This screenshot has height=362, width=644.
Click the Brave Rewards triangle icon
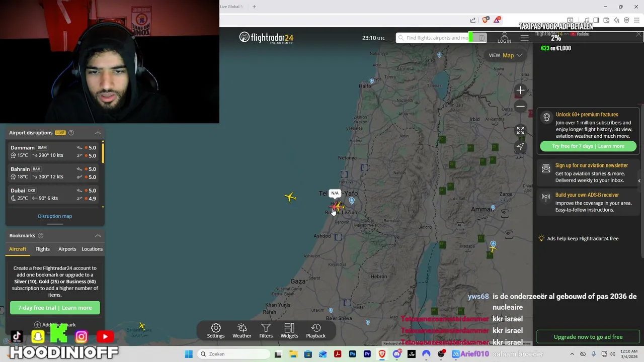(497, 20)
